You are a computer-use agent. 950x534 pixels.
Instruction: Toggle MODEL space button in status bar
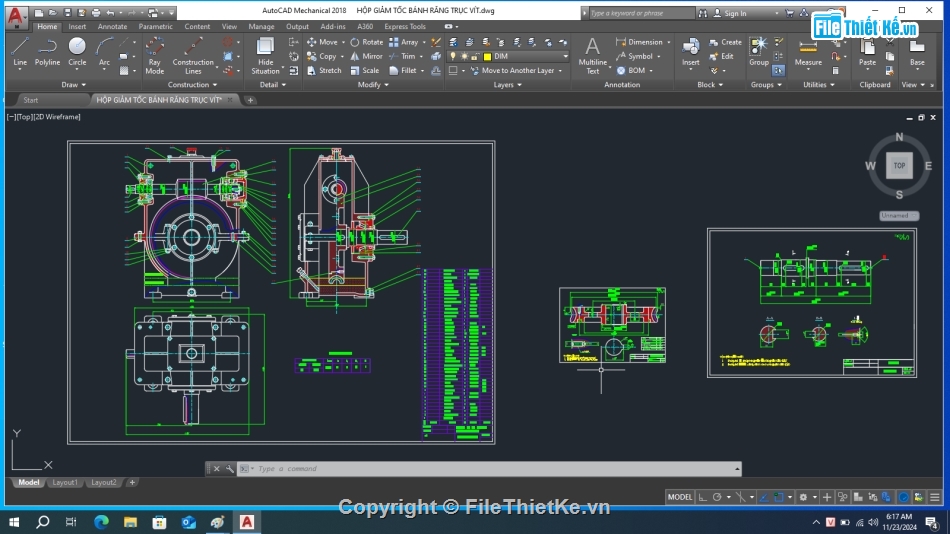point(680,497)
